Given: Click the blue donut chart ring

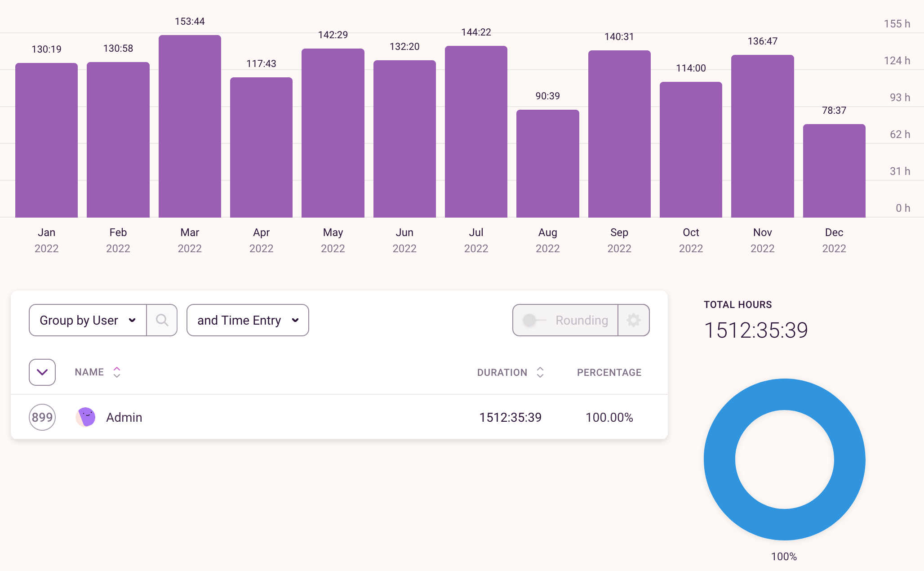Looking at the screenshot, I should (x=719, y=459).
